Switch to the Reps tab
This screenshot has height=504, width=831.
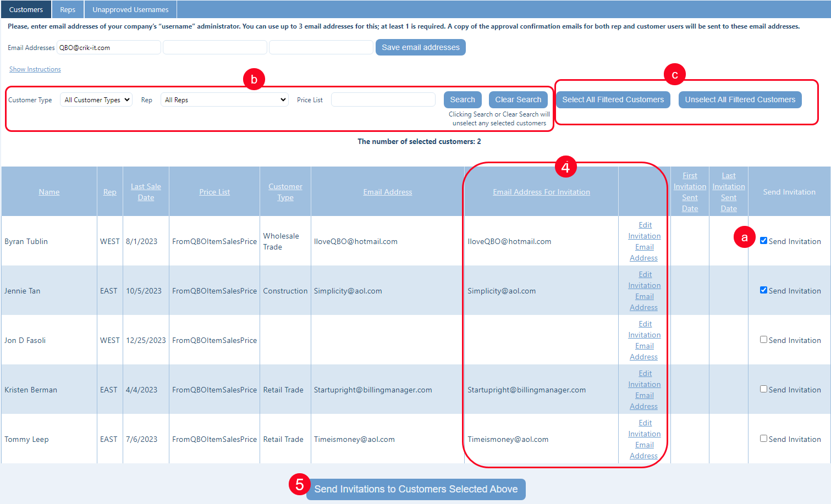pyautogui.click(x=68, y=9)
